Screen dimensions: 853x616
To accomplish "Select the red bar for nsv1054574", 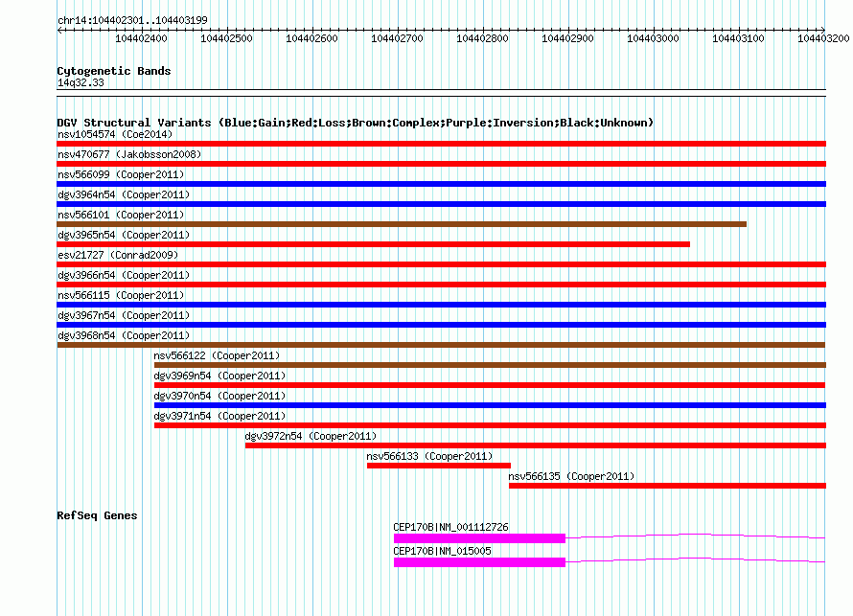I will [x=441, y=144].
